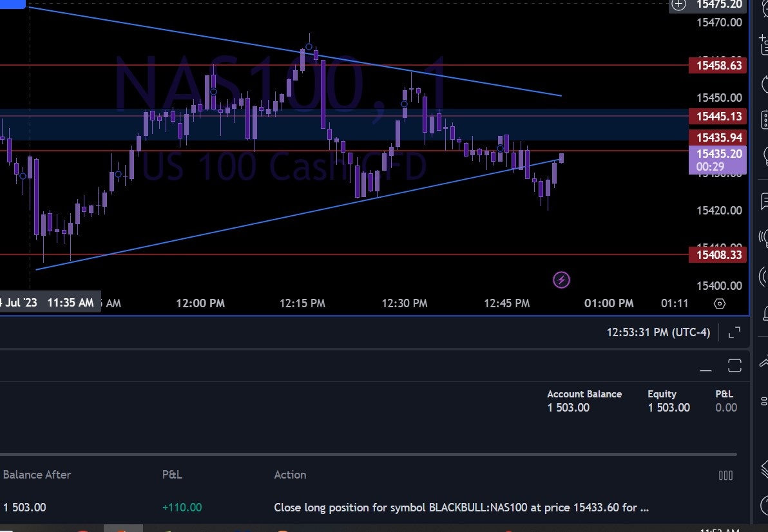768x532 pixels.
Task: Click the Close long position action row
Action: point(461,508)
